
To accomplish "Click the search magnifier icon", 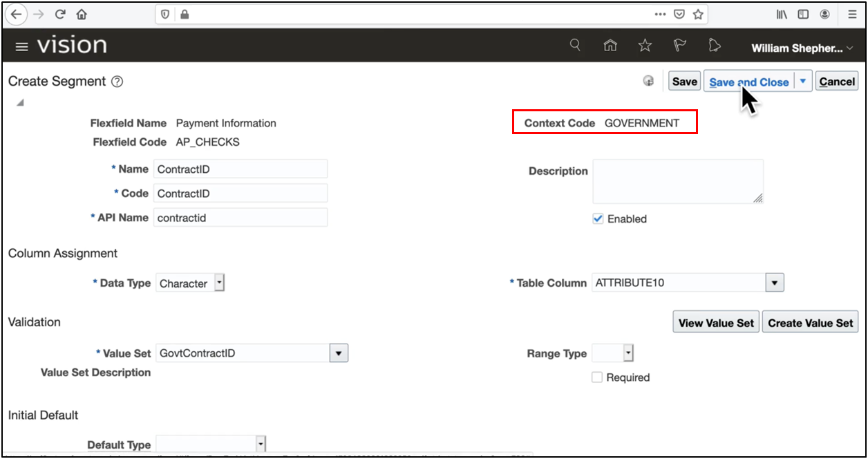I will (x=575, y=46).
